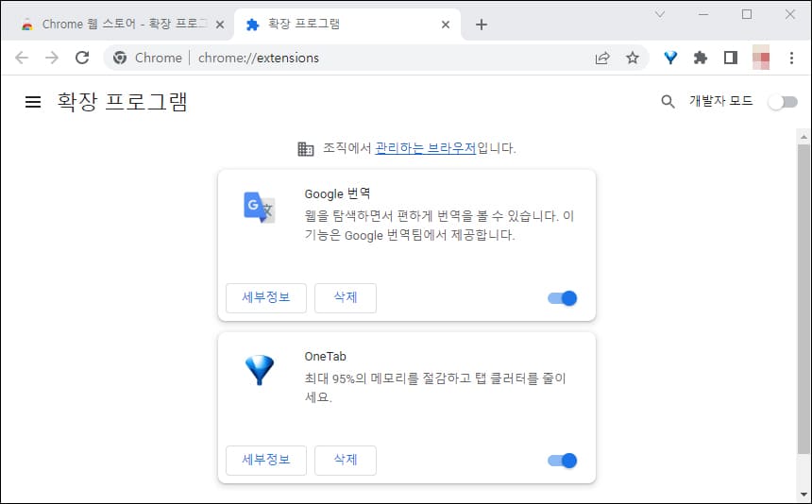Click the Google Translate extension icon
Screen dimensions: 812x504
click(259, 207)
